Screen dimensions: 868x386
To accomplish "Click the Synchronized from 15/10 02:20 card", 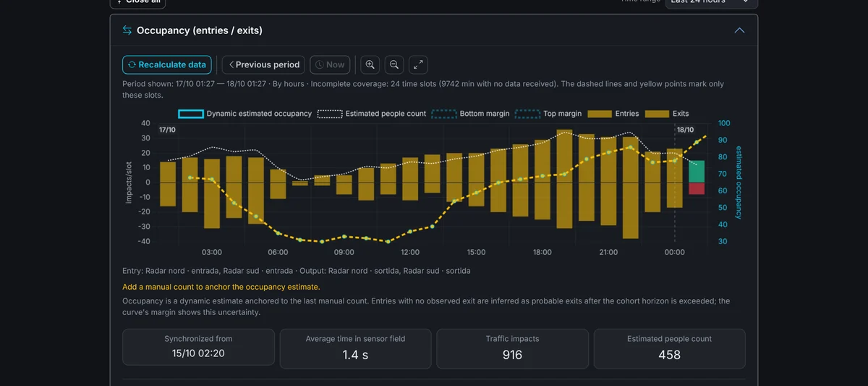I will 199,347.
